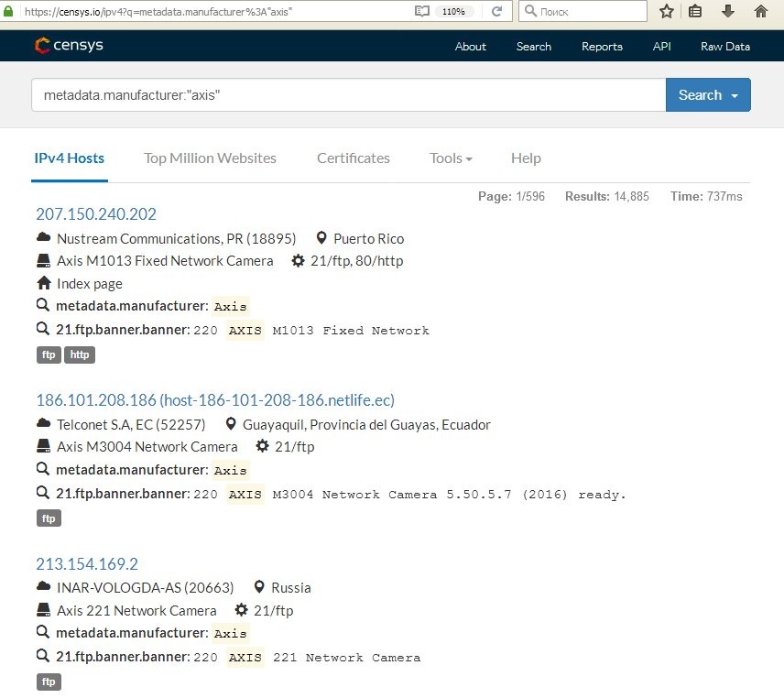Open host 213.154.169.2
784x698 pixels.
coord(87,564)
